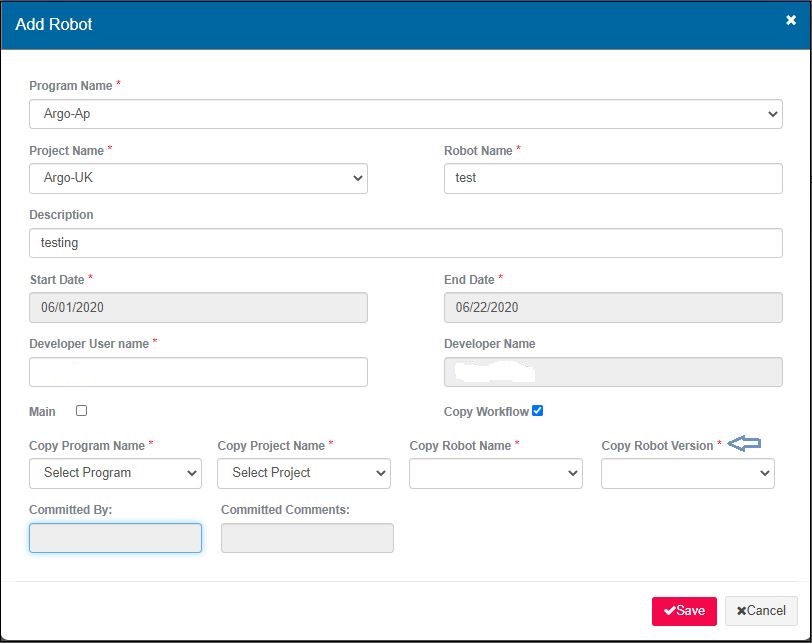Open the Copy Robot Name dropdown
812x643 pixels.
(495, 473)
